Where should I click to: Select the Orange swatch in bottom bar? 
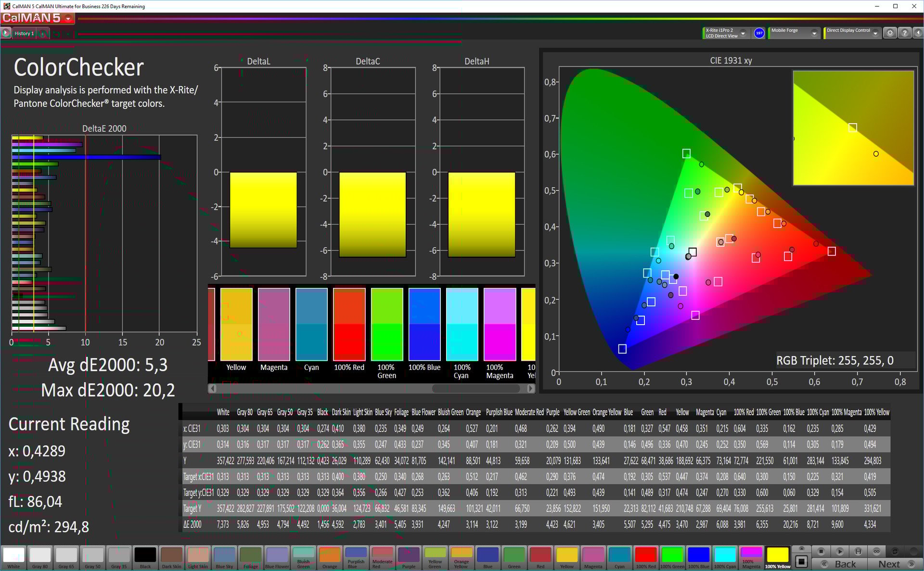pos(330,558)
